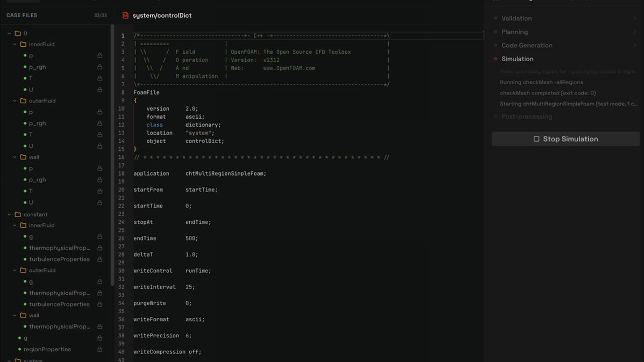Click the system/controlDict file icon in header
The height and width of the screenshot is (362, 644).
pos(125,15)
